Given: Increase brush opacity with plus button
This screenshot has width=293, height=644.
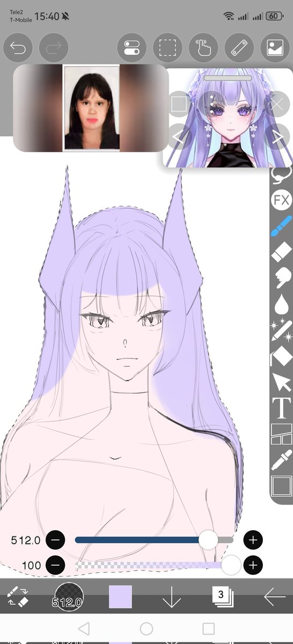Looking at the screenshot, I should [253, 565].
